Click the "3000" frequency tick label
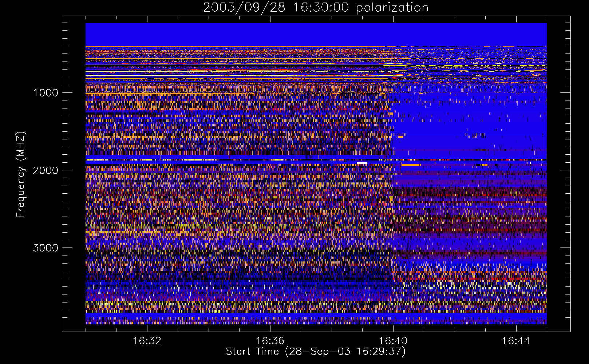The image size is (589, 364). click(x=46, y=248)
